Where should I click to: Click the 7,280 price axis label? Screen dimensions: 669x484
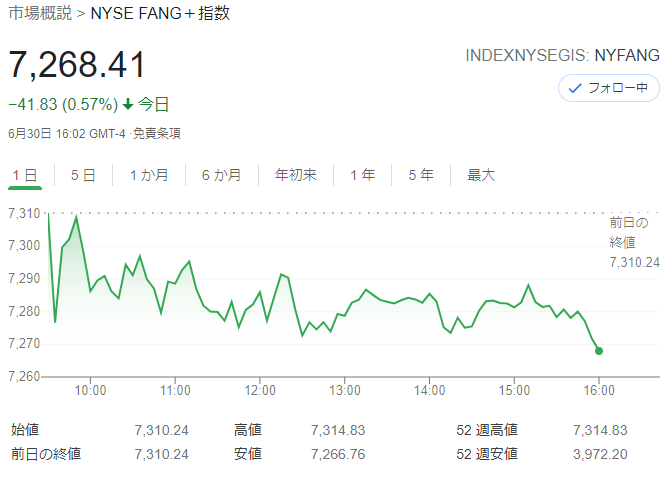pos(24,311)
